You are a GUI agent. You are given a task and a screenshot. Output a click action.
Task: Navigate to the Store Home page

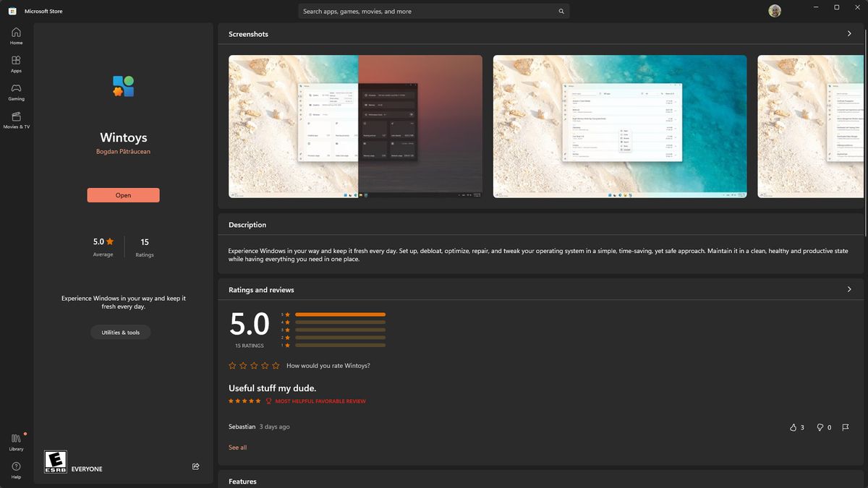click(x=15, y=35)
